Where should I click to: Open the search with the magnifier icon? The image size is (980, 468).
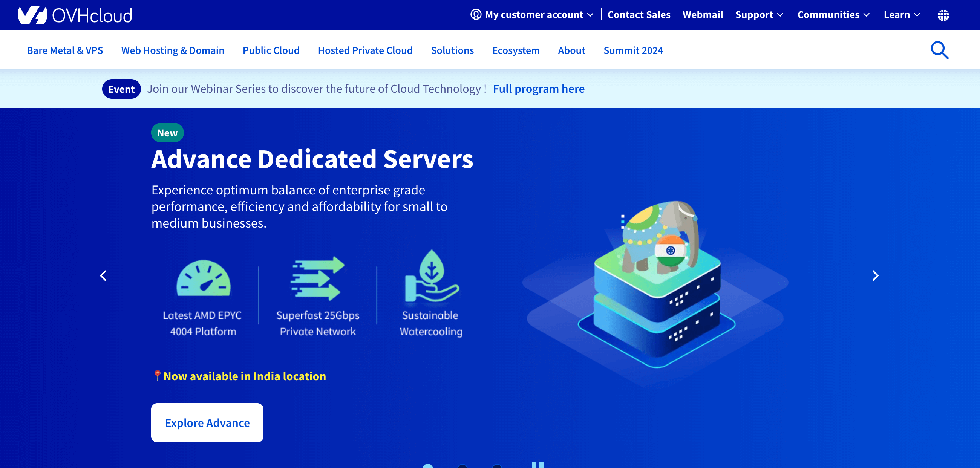[939, 50]
